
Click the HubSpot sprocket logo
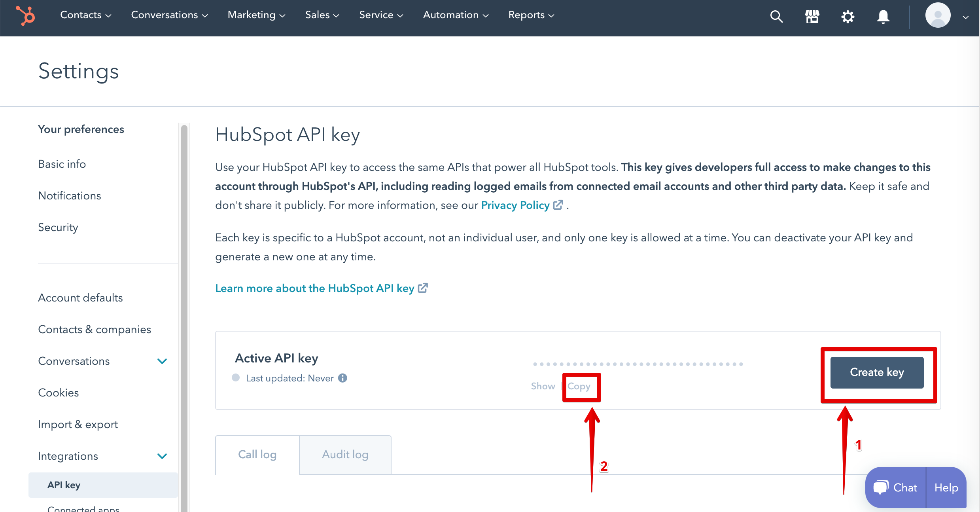pos(25,16)
